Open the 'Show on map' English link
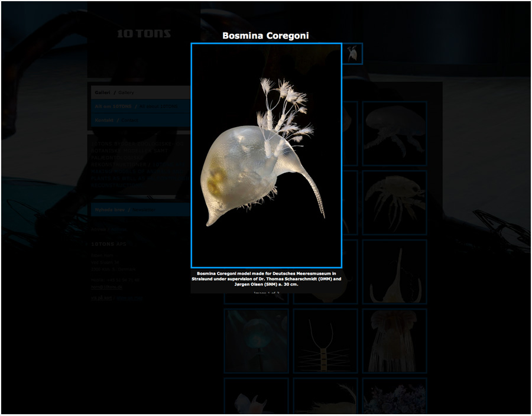Screen dimensions: 532x416 [129, 298]
